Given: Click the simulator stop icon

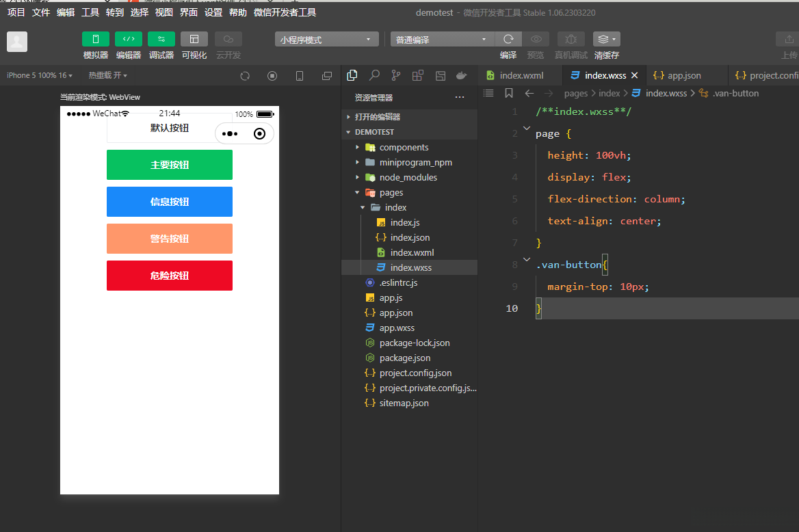Looking at the screenshot, I should coord(272,76).
